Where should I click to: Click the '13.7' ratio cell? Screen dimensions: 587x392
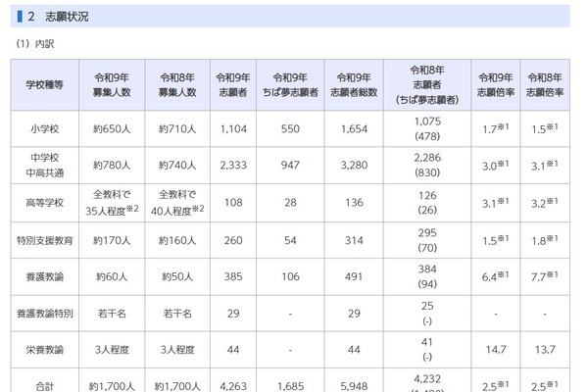pyautogui.click(x=545, y=350)
